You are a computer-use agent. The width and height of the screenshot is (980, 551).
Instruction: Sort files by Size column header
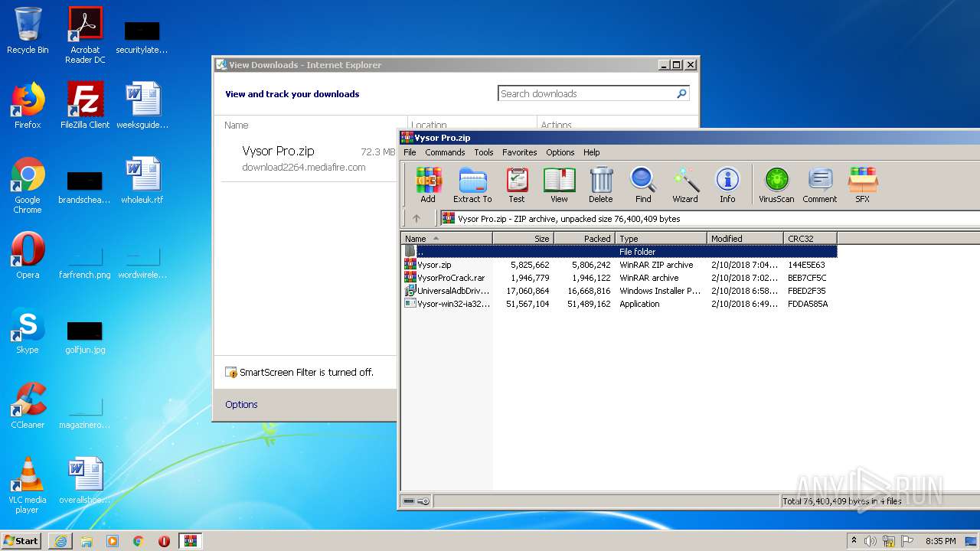tap(523, 239)
